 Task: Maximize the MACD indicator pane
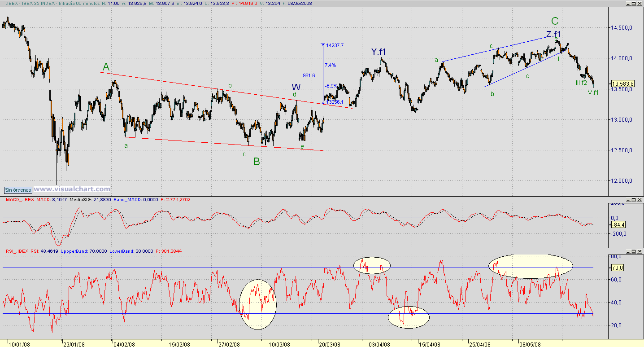coord(633,199)
